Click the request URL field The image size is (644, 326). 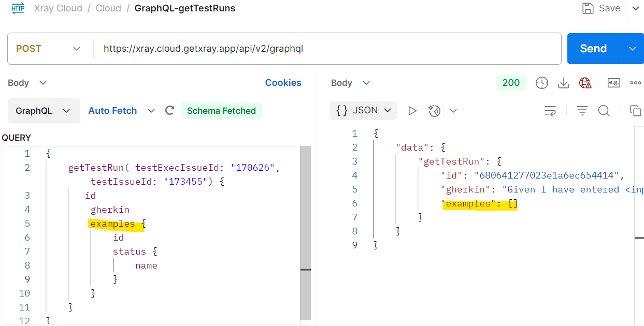(327, 49)
